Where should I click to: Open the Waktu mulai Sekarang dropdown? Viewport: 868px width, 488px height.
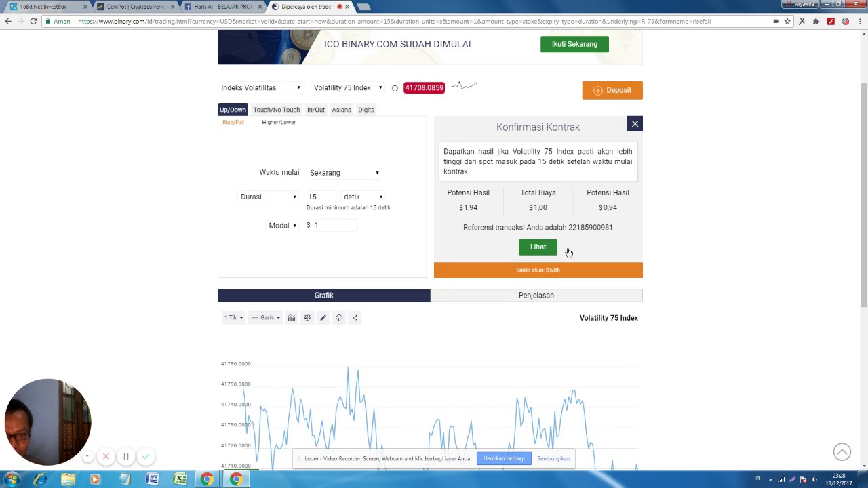[x=344, y=173]
